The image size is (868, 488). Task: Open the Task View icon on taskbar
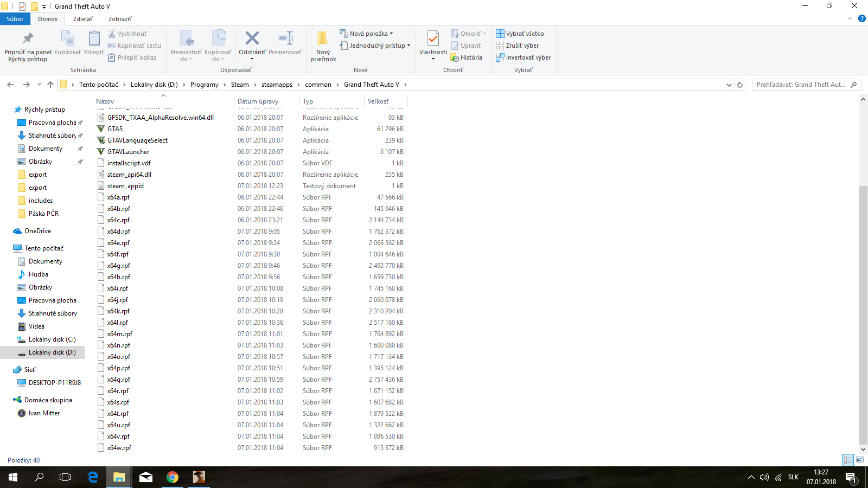(x=65, y=477)
